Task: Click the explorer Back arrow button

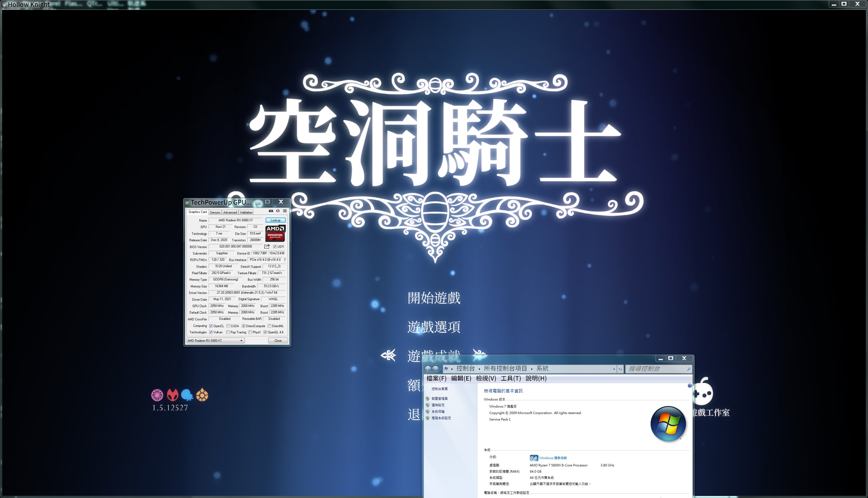Action: click(x=428, y=369)
